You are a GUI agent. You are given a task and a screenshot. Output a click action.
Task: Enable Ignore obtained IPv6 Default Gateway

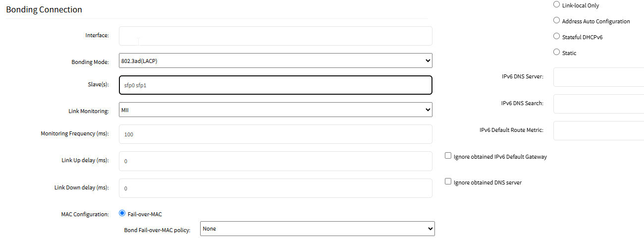pyautogui.click(x=448, y=156)
